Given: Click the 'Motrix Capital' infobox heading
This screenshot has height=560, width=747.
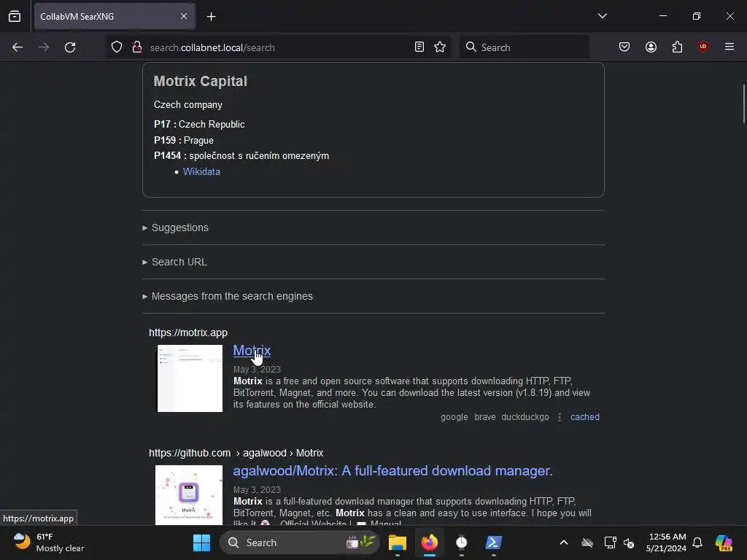Looking at the screenshot, I should [x=201, y=81].
